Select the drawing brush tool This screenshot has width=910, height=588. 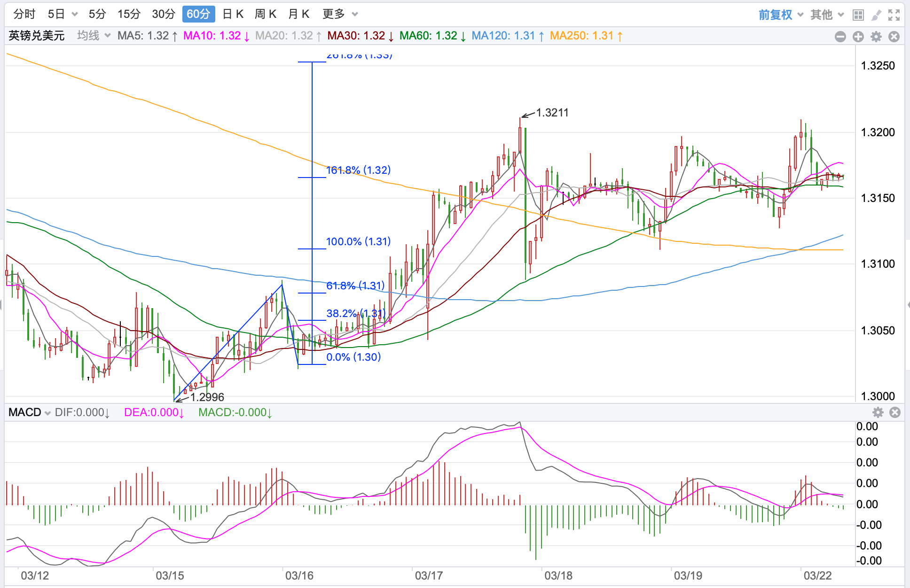coord(876,15)
